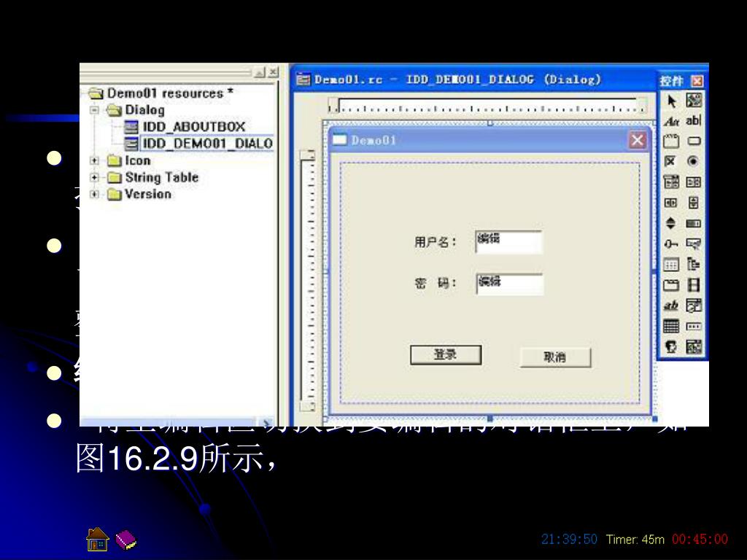Click the 取消 button in the dialog
This screenshot has width=747, height=560.
pyautogui.click(x=555, y=357)
